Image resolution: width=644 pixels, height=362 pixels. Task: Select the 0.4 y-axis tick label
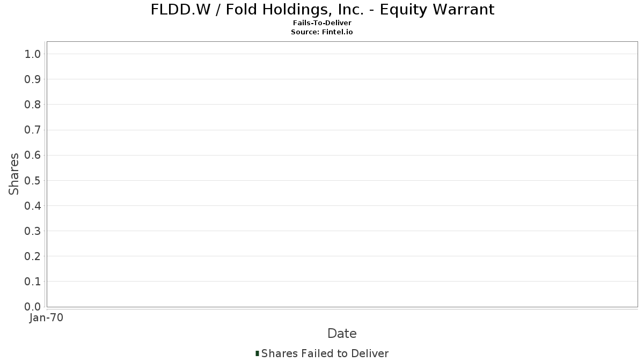coord(33,205)
